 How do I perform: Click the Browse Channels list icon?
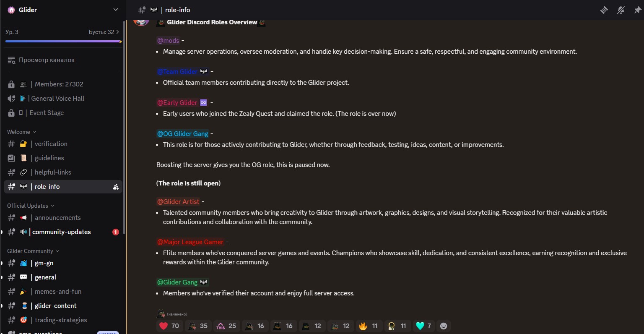12,60
